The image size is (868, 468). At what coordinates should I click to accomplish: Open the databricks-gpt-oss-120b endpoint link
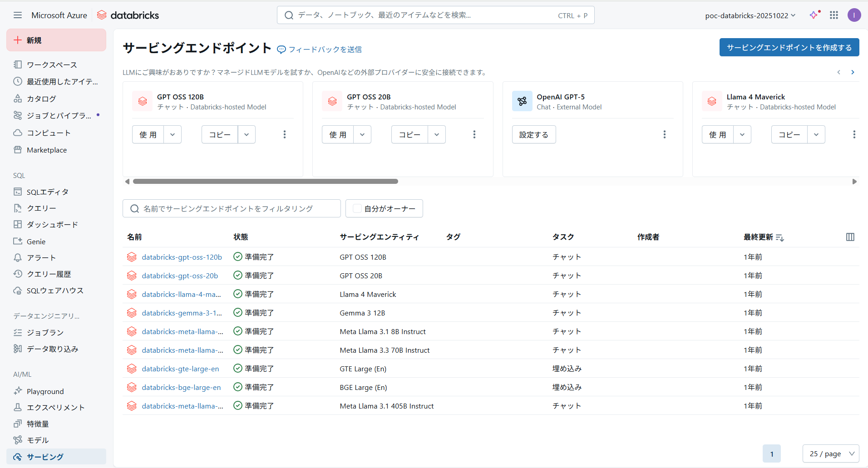[182, 257]
